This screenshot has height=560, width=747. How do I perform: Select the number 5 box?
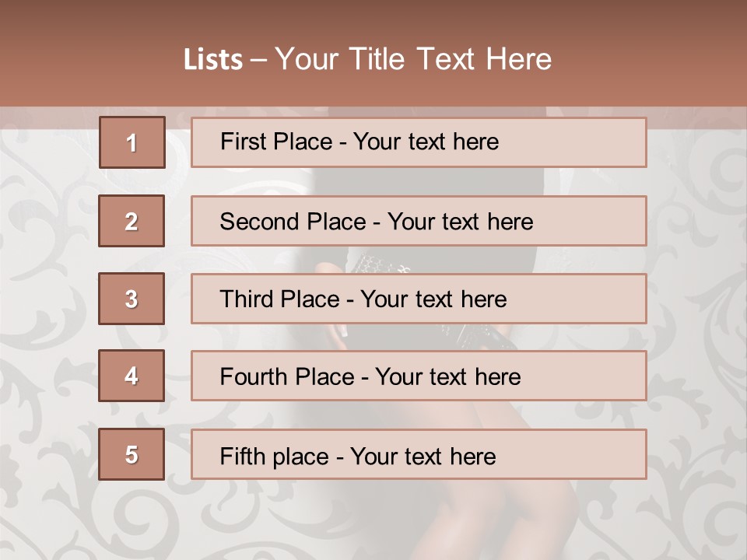click(132, 454)
